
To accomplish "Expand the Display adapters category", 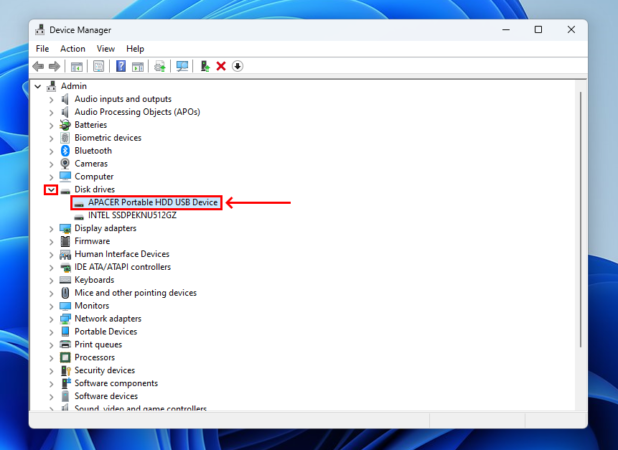I will [51, 229].
